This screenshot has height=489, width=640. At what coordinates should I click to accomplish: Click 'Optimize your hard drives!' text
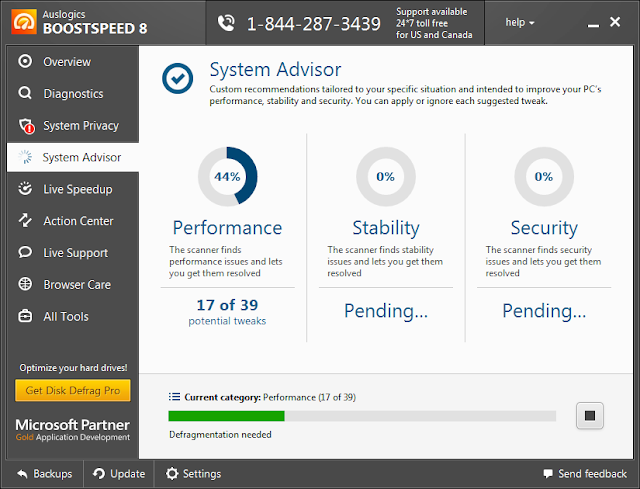point(73,368)
